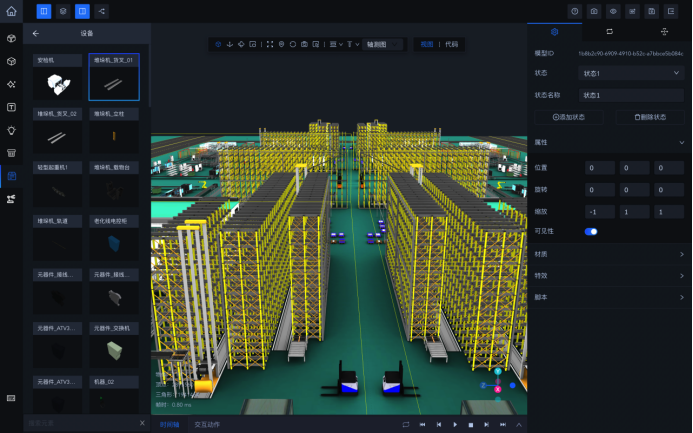Toggle the right panel layout button in top bar
Image resolution: width=693 pixels, height=433 pixels.
click(x=82, y=11)
